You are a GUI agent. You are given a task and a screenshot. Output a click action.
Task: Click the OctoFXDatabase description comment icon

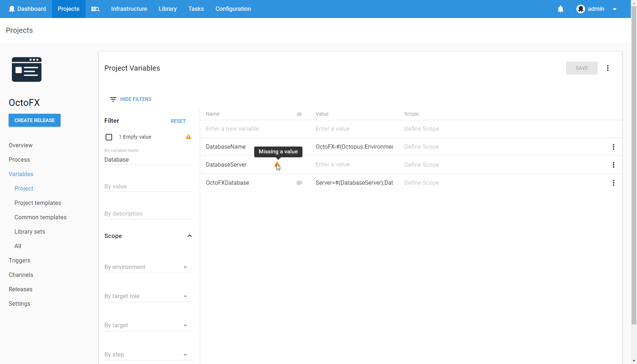299,183
